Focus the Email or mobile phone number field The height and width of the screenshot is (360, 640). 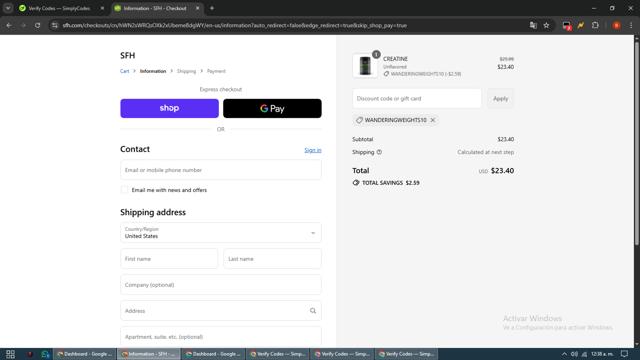[221, 170]
